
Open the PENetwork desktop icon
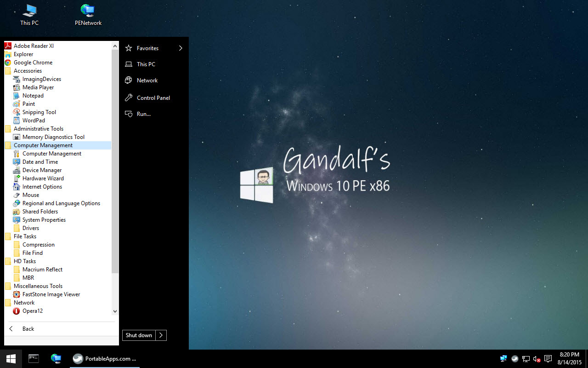click(88, 15)
